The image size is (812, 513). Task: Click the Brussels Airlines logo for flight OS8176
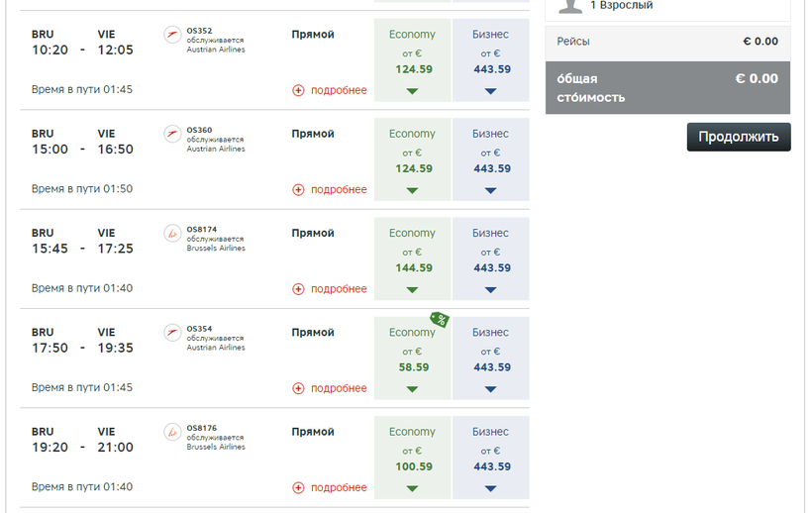pos(173,432)
